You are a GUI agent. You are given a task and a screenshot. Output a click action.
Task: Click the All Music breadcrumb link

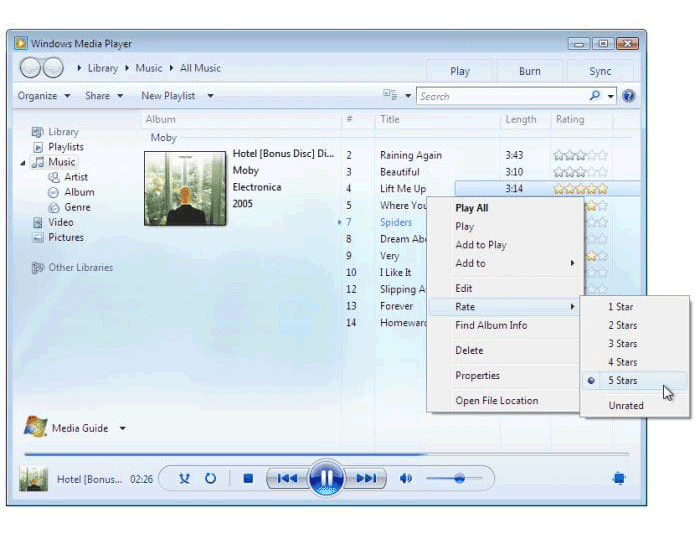(x=200, y=68)
